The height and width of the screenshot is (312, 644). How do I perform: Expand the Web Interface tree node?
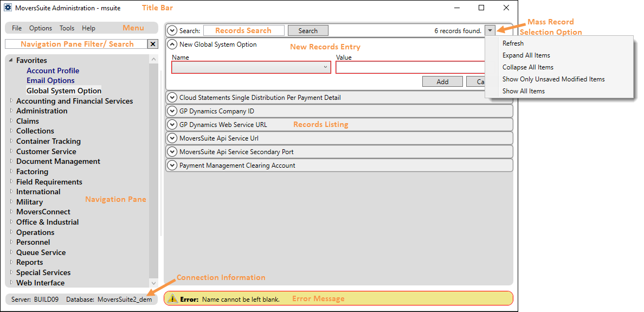[11, 283]
